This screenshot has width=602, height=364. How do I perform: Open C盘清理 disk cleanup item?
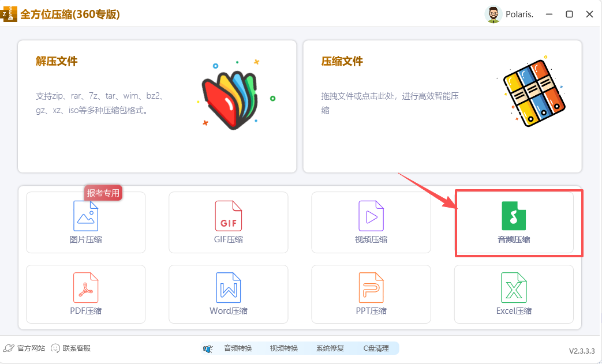coord(376,348)
